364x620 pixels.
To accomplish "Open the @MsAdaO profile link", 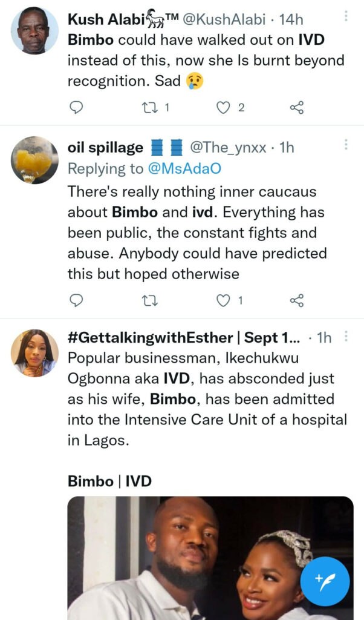I will click(180, 169).
